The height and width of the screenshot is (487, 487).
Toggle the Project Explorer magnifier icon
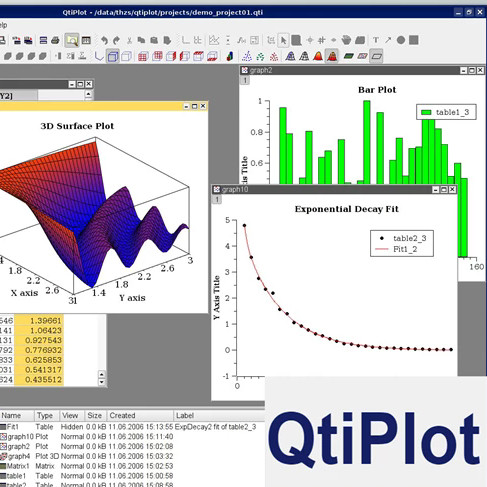pos(72,40)
